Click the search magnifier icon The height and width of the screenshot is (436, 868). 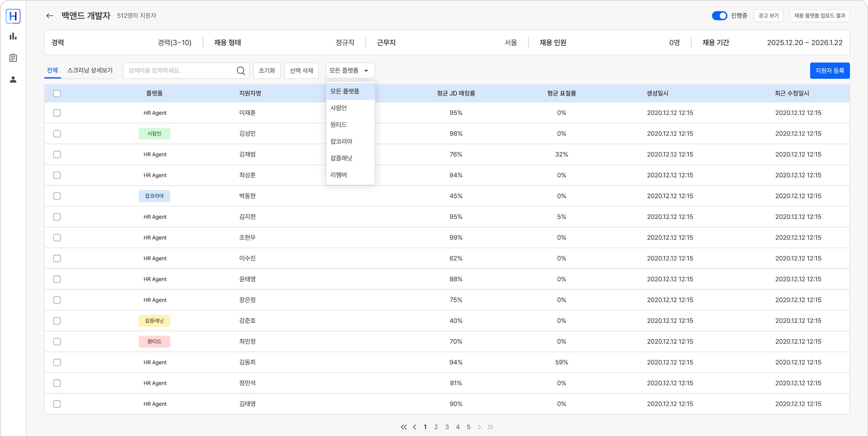pyautogui.click(x=241, y=71)
